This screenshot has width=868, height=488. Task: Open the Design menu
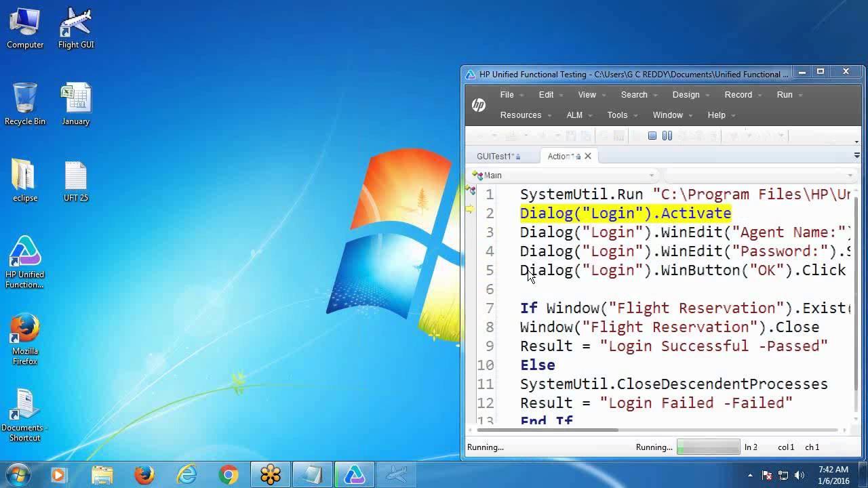tap(691, 95)
